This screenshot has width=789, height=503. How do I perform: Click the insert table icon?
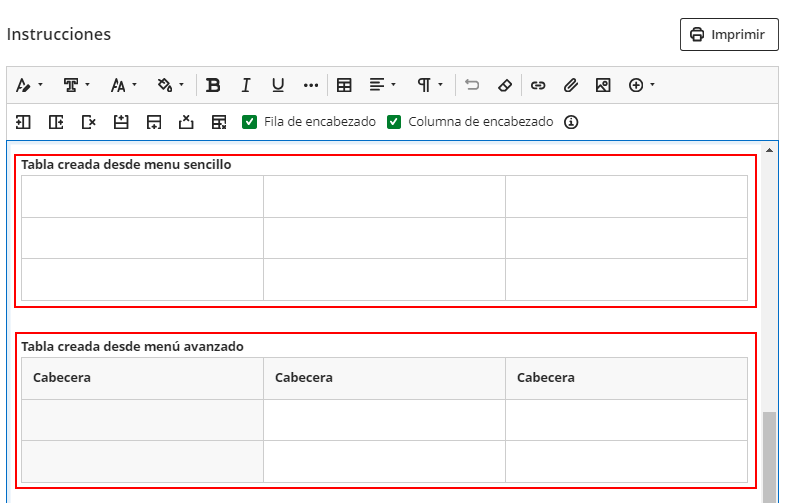tap(344, 85)
